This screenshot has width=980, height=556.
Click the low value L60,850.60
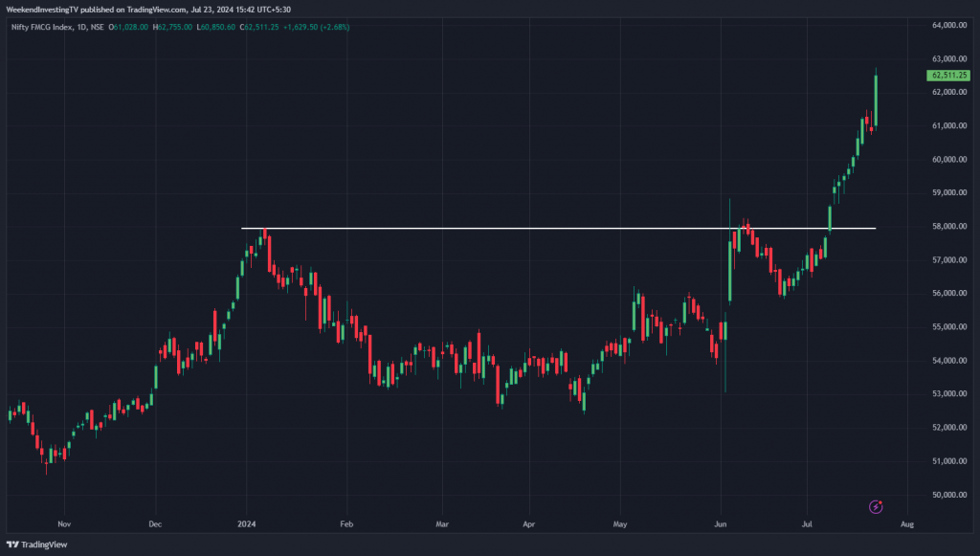(x=216, y=28)
